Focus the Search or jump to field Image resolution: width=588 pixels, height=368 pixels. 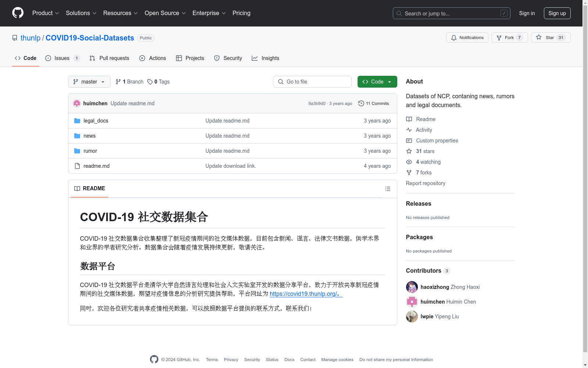click(452, 13)
